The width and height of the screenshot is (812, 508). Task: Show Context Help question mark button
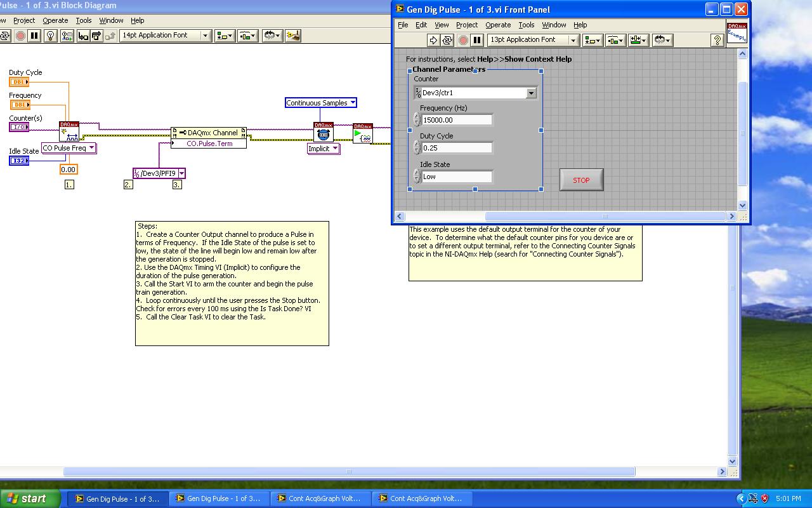pos(717,40)
